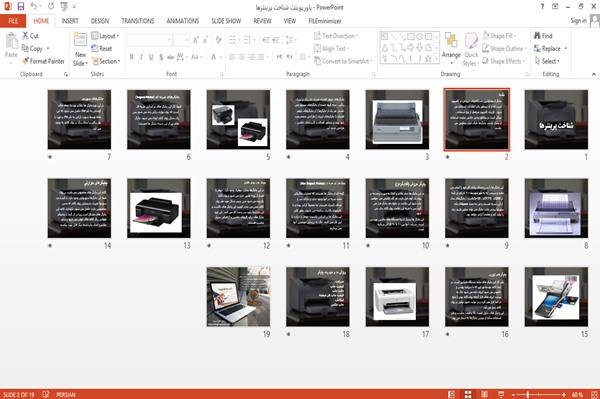Collapse the ribbon arrow
The width and height of the screenshot is (600, 399).
[x=594, y=74]
